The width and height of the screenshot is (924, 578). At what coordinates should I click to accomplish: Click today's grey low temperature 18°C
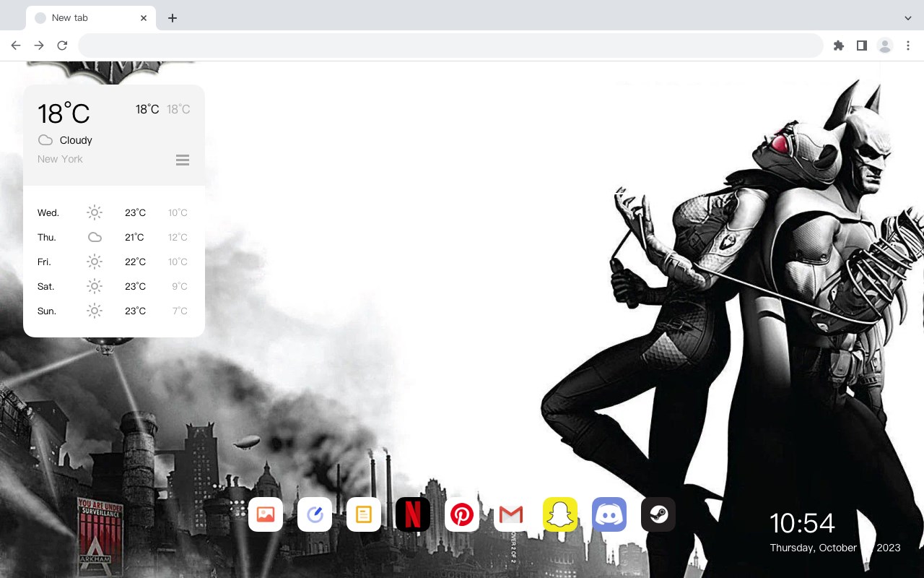click(x=178, y=109)
